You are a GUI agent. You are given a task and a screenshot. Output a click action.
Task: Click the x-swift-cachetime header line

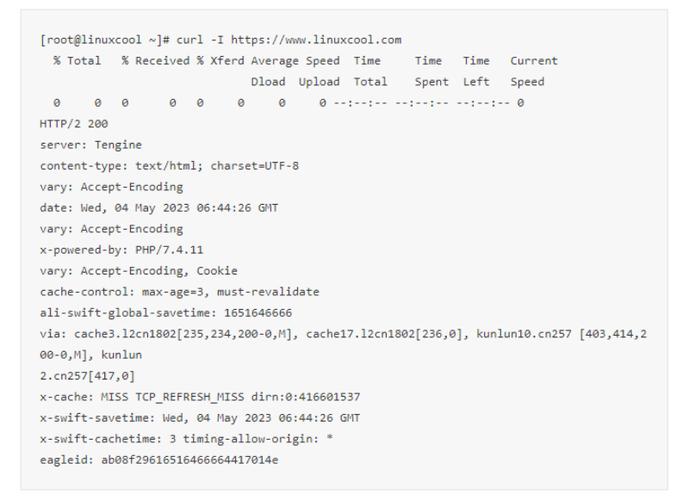point(186,439)
